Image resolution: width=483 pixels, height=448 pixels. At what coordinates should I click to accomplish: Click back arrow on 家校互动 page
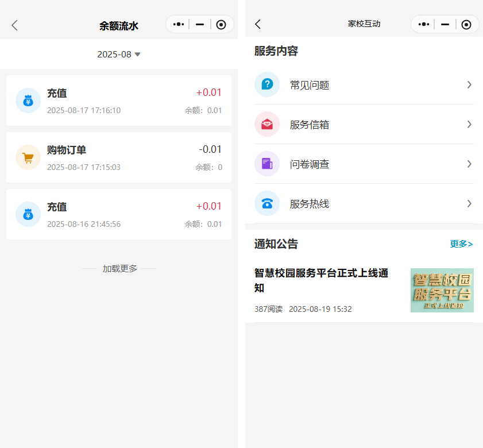pyautogui.click(x=258, y=24)
